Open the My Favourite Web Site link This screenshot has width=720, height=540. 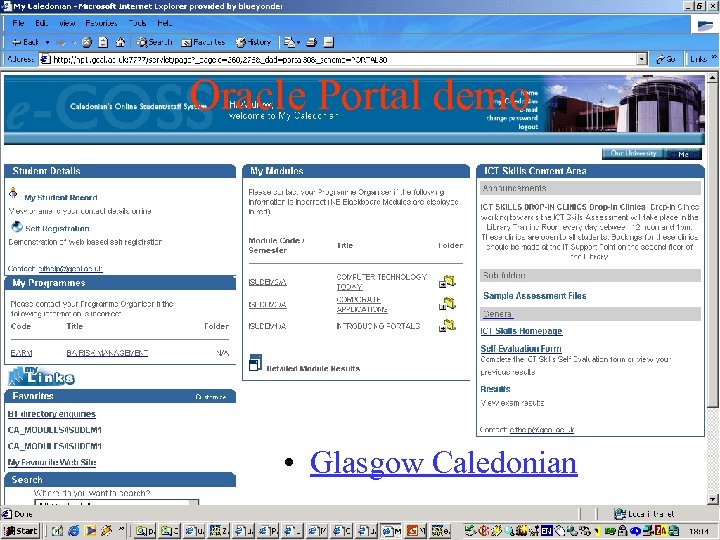coord(52,462)
